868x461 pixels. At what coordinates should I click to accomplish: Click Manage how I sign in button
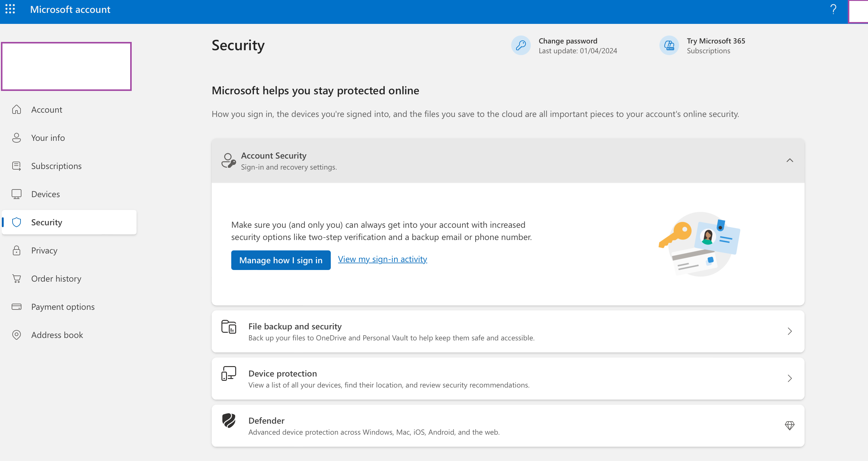pos(281,260)
